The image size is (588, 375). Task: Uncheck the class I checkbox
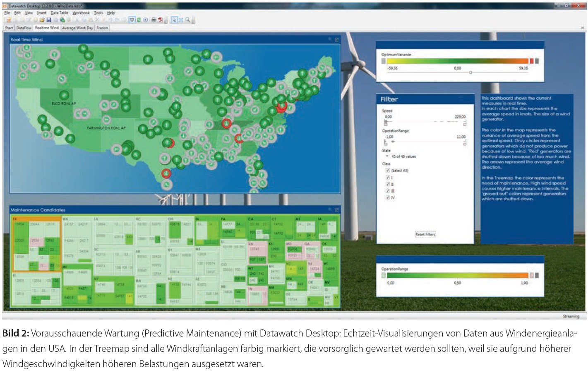tap(388, 177)
